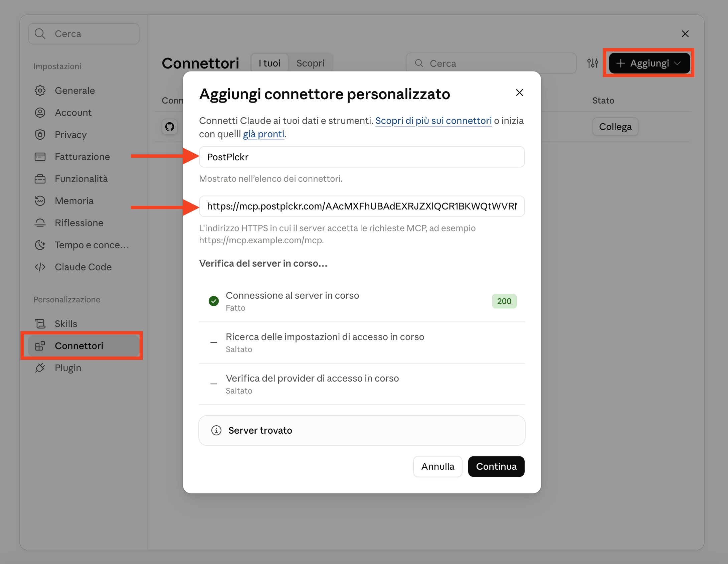Image resolution: width=728 pixels, height=564 pixels.
Task: Click Verifica del provider di accesso row
Action: click(x=362, y=384)
